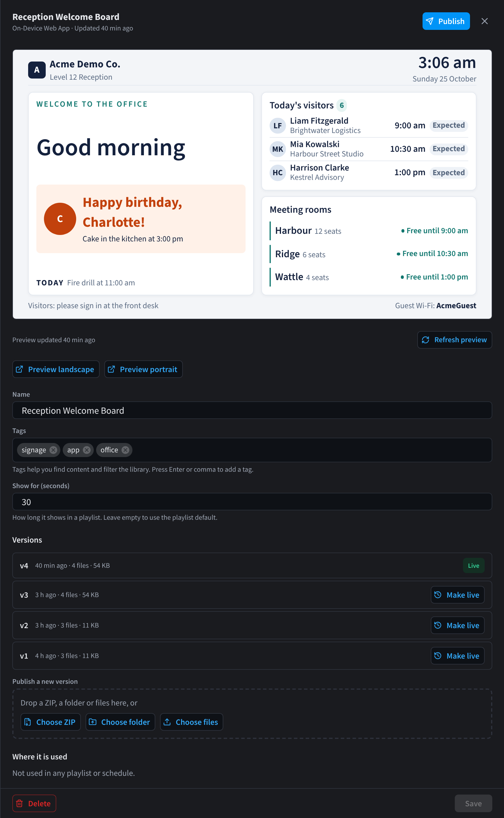
Task: Click Charlotte's orange C avatar
Action: tap(60, 219)
